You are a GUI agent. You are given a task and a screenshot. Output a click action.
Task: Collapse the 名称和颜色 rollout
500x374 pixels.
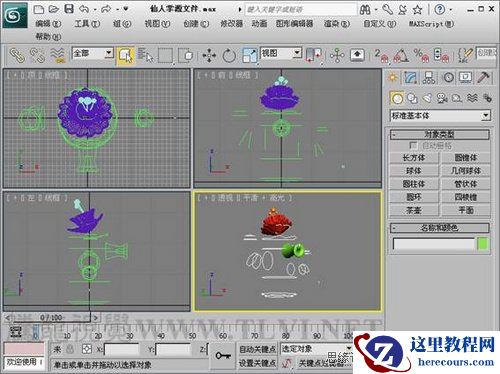click(440, 228)
